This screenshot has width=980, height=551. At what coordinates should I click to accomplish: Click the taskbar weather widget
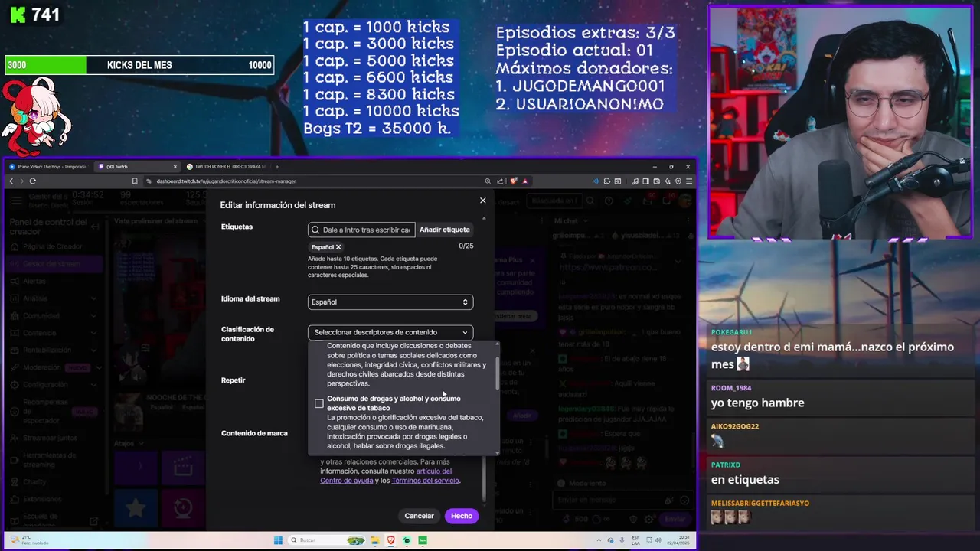pyautogui.click(x=29, y=540)
